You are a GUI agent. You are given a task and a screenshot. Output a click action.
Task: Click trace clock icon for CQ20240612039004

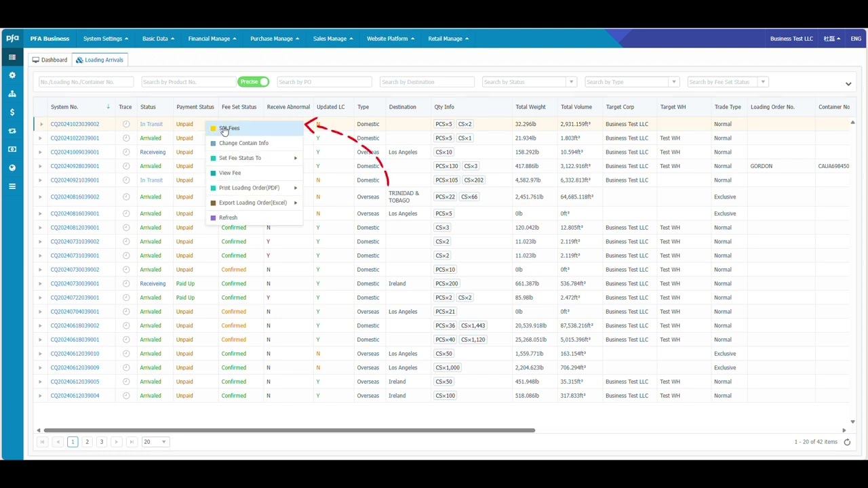pyautogui.click(x=126, y=396)
